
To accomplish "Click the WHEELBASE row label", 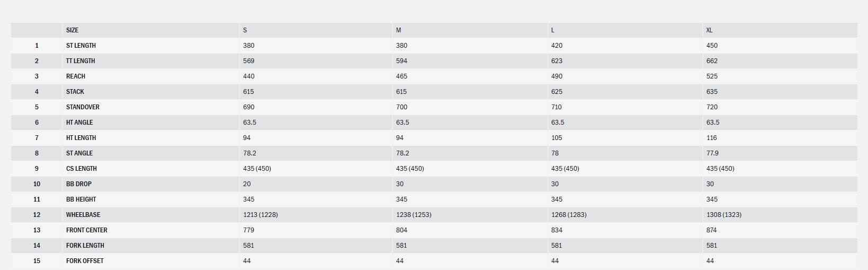I will 83,215.
